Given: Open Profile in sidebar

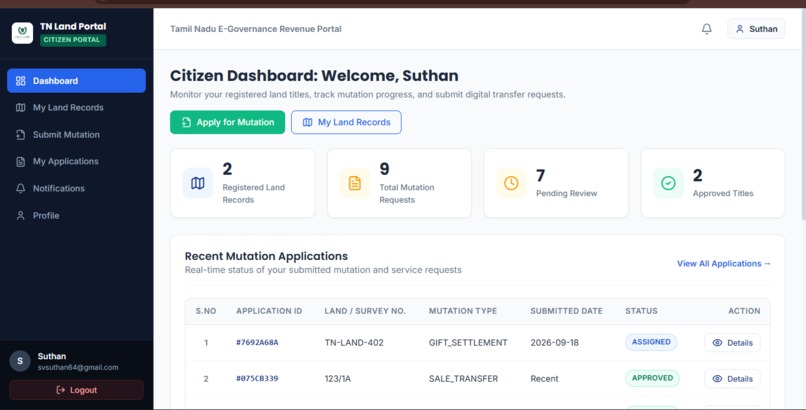Looking at the screenshot, I should click(x=76, y=216).
